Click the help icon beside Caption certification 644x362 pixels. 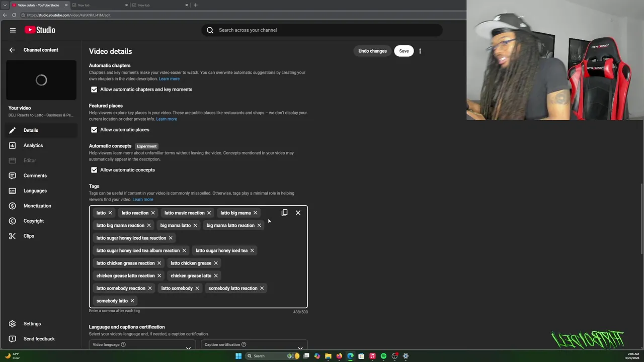pyautogui.click(x=244, y=344)
